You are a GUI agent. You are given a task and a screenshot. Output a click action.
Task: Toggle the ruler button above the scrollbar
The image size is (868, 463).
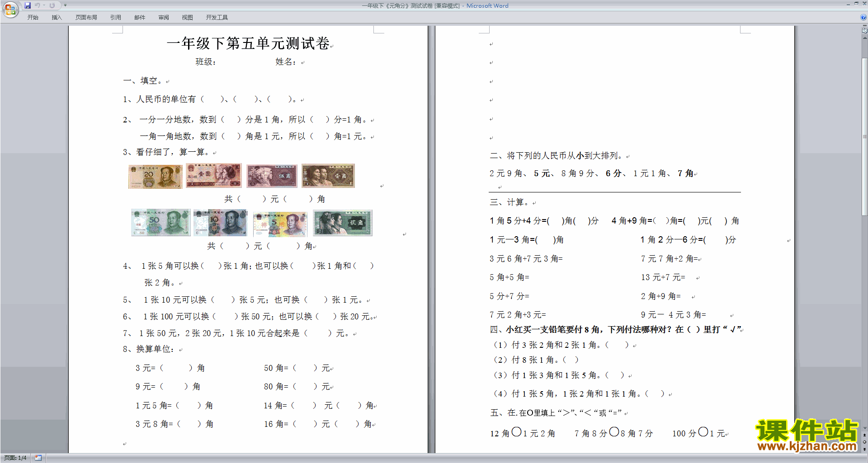click(865, 30)
